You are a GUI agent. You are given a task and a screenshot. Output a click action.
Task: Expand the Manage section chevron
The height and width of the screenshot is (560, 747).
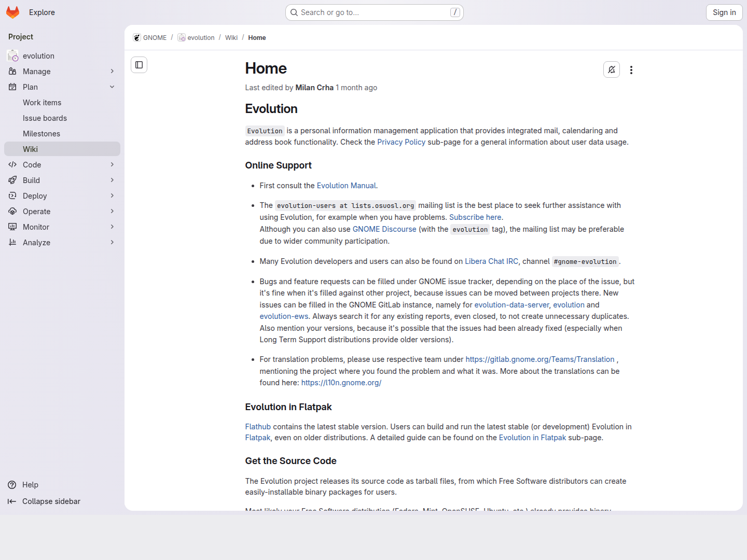coord(112,72)
